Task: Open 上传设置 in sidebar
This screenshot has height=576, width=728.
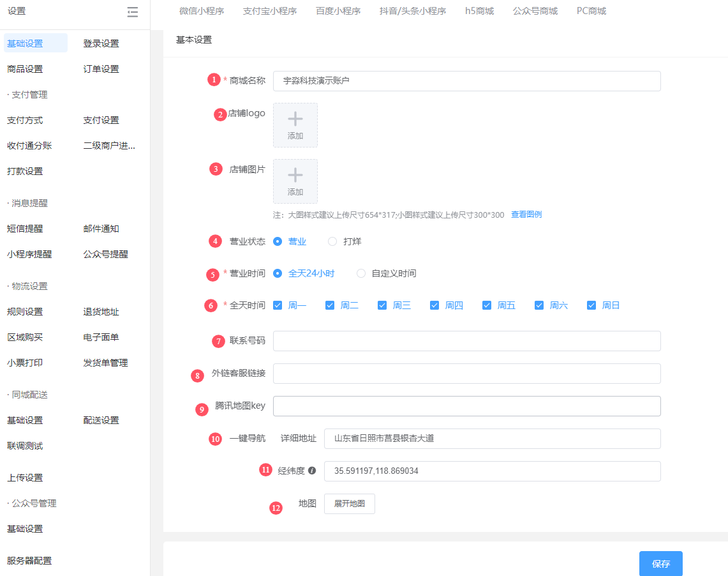Action: [25, 478]
